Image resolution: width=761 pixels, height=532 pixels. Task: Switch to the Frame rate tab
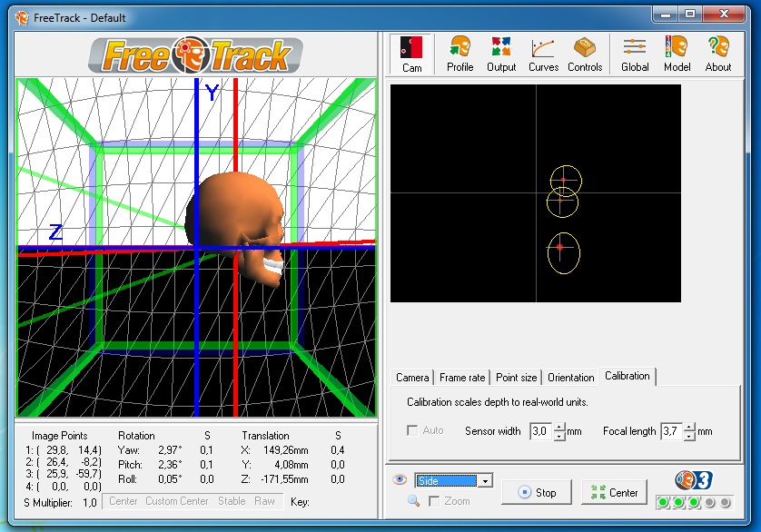[x=462, y=378]
